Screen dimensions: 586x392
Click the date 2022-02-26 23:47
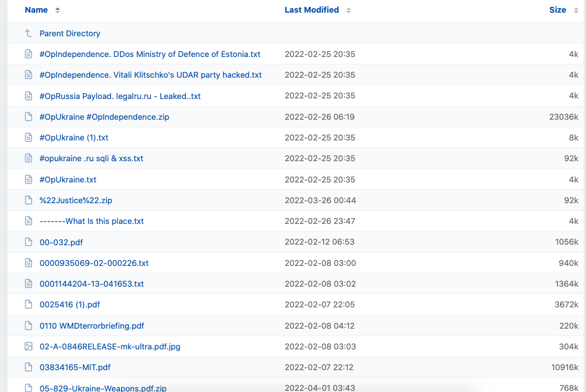pyautogui.click(x=320, y=221)
